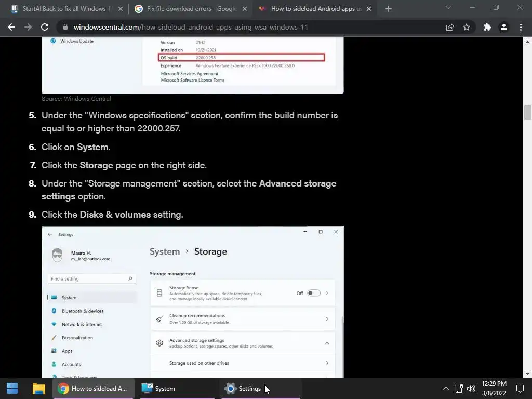Switch to Fix file download errors tab

point(191,9)
